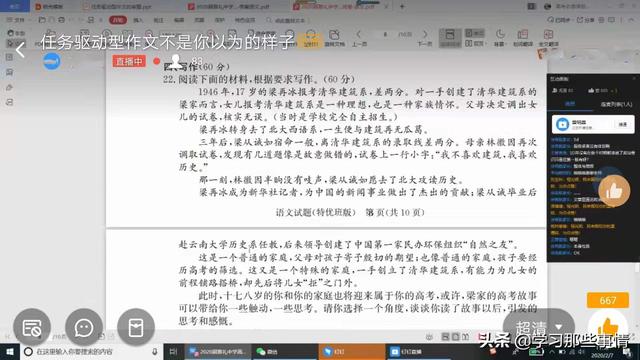Click the page number input field
Viewport: 640px width, 360px height.
(x=385, y=35)
